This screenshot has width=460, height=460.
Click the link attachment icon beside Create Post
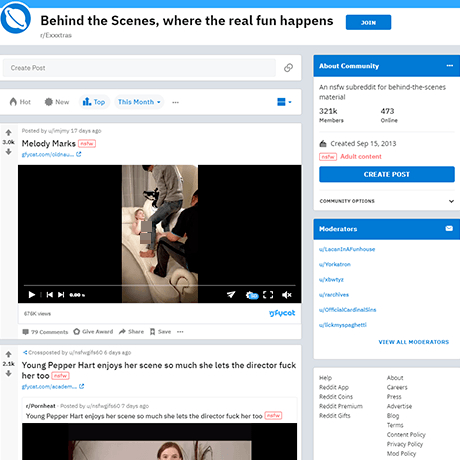click(288, 68)
